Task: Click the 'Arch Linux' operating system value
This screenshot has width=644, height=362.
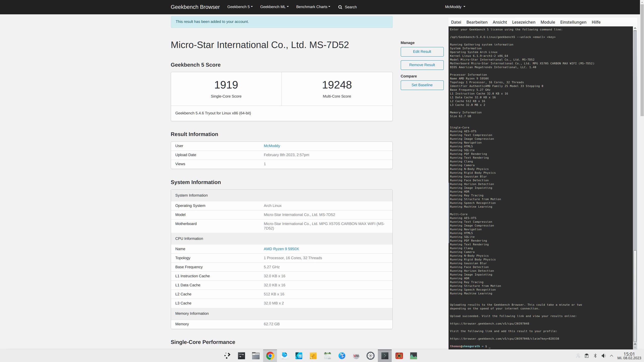Action: coord(272,206)
